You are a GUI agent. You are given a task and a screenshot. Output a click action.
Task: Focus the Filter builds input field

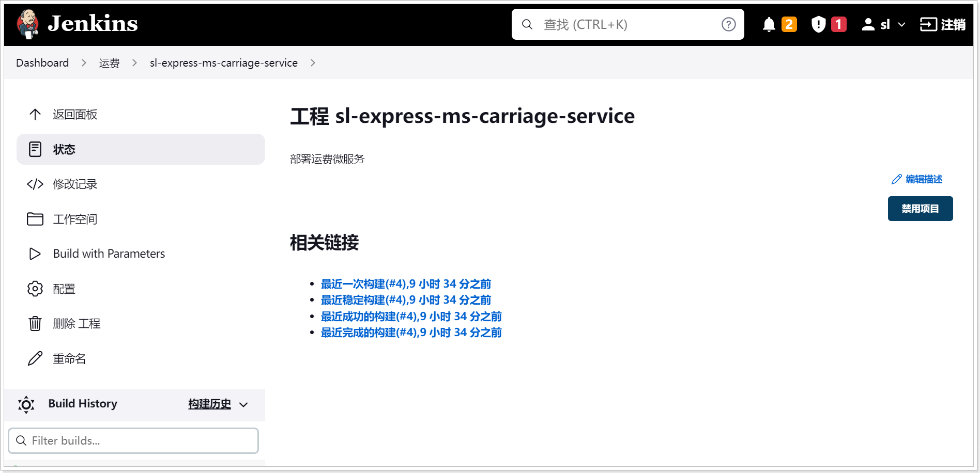point(133,440)
